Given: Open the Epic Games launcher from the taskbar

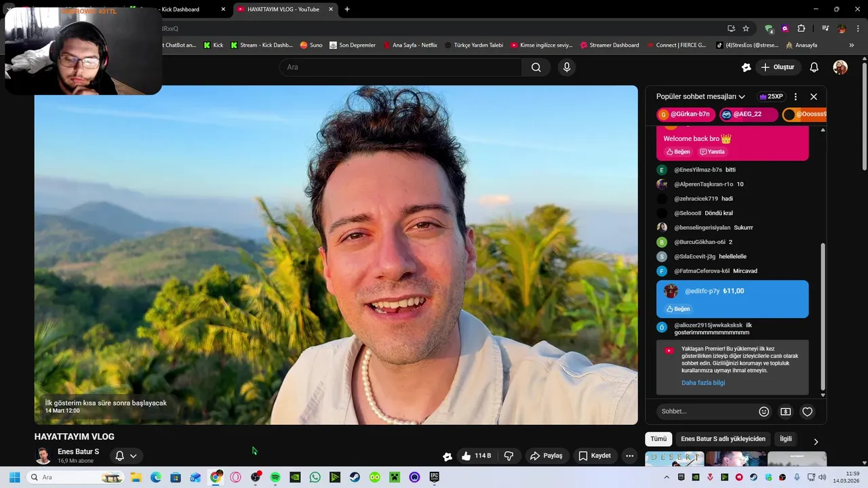Looking at the screenshot, I should click(435, 477).
